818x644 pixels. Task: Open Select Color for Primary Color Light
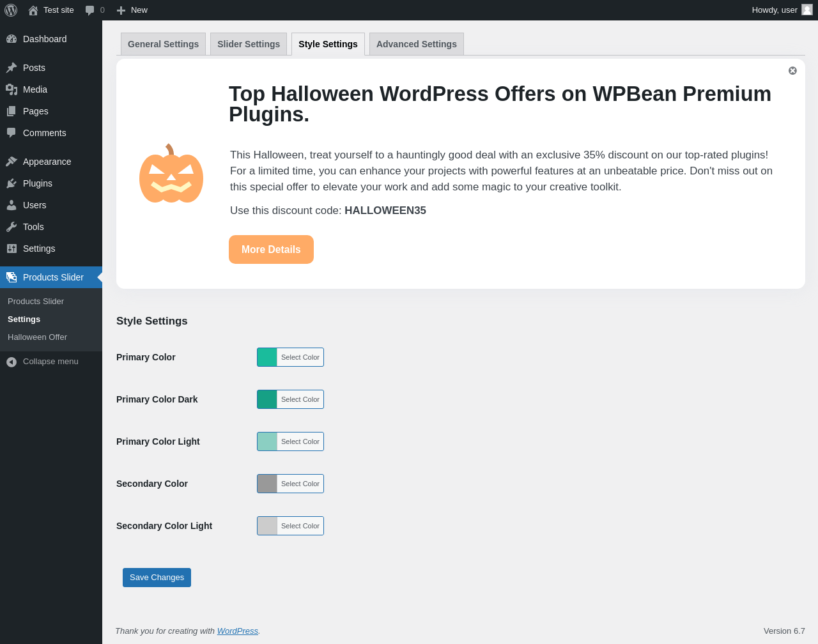tap(300, 441)
